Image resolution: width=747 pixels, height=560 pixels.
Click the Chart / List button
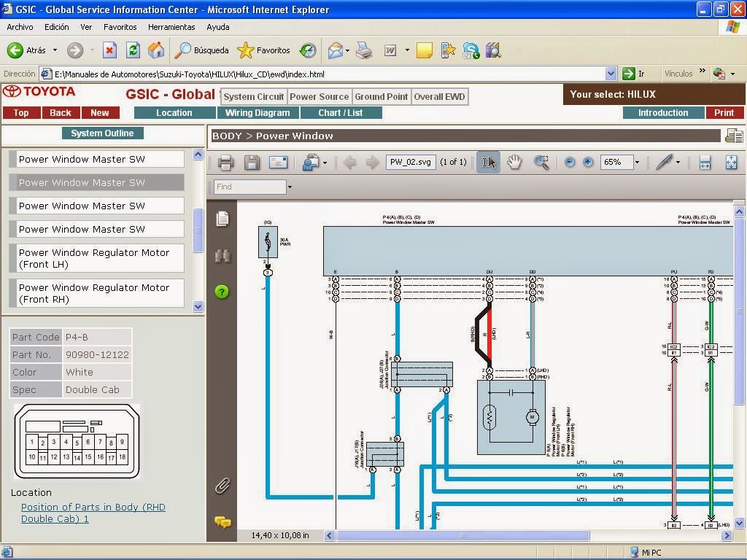pos(341,113)
